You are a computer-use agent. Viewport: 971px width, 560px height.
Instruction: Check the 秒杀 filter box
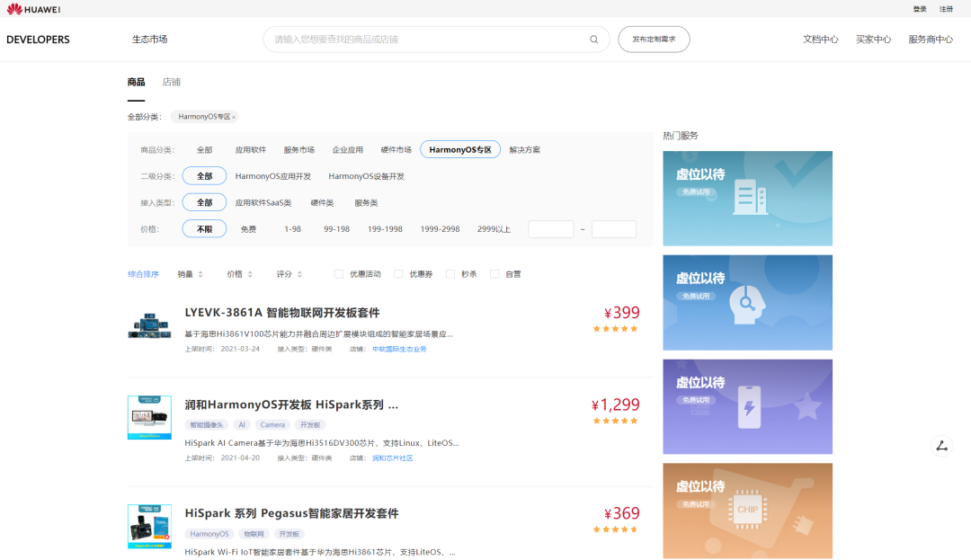(450, 274)
